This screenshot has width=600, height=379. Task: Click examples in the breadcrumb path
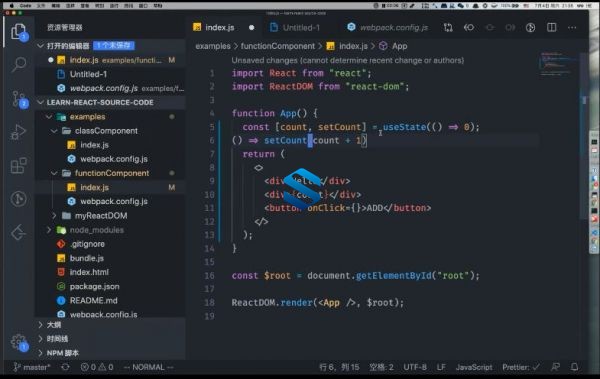213,46
